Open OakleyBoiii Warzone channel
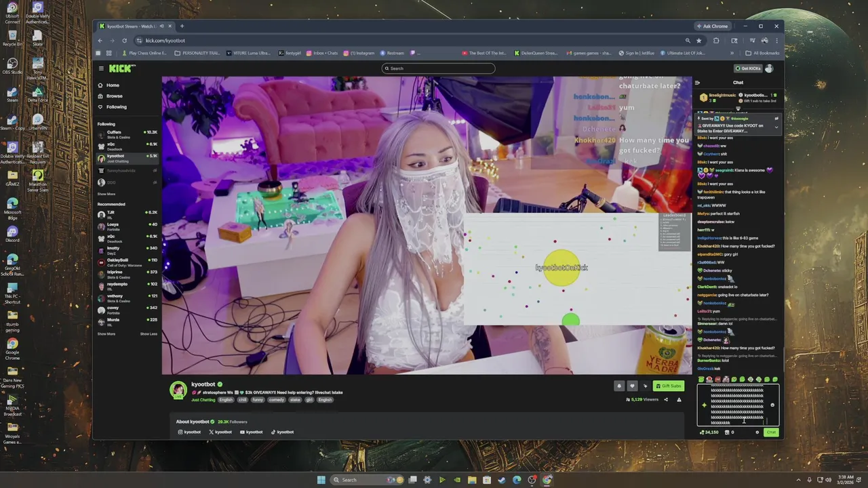 (x=127, y=262)
